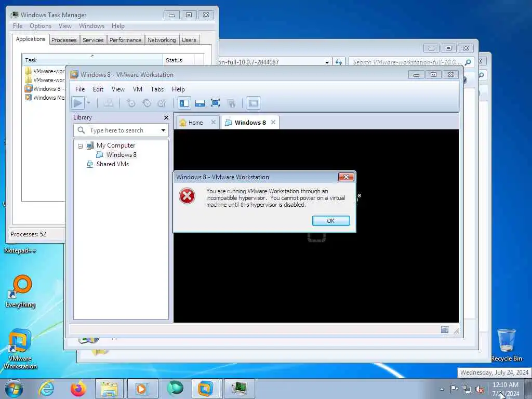Select My Computer in the Library
Screen dimensions: 532x399
(x=116, y=145)
